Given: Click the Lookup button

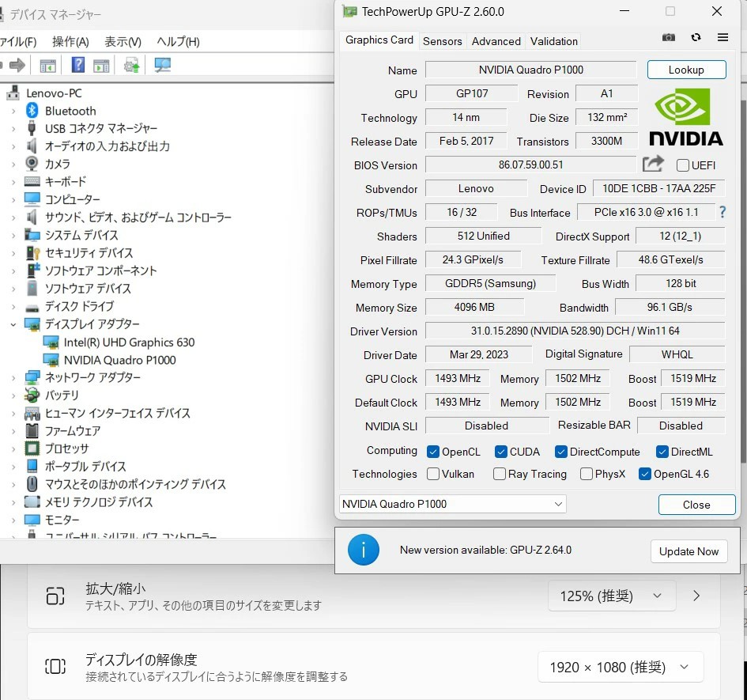Looking at the screenshot, I should coord(685,70).
